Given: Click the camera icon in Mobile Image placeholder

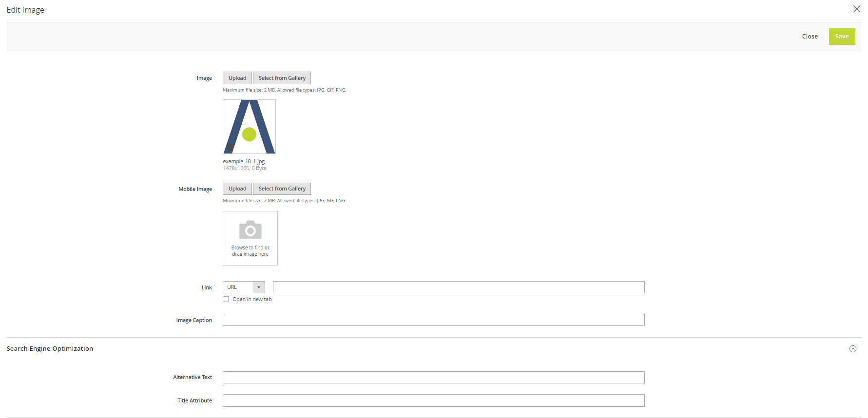Looking at the screenshot, I should point(250,230).
